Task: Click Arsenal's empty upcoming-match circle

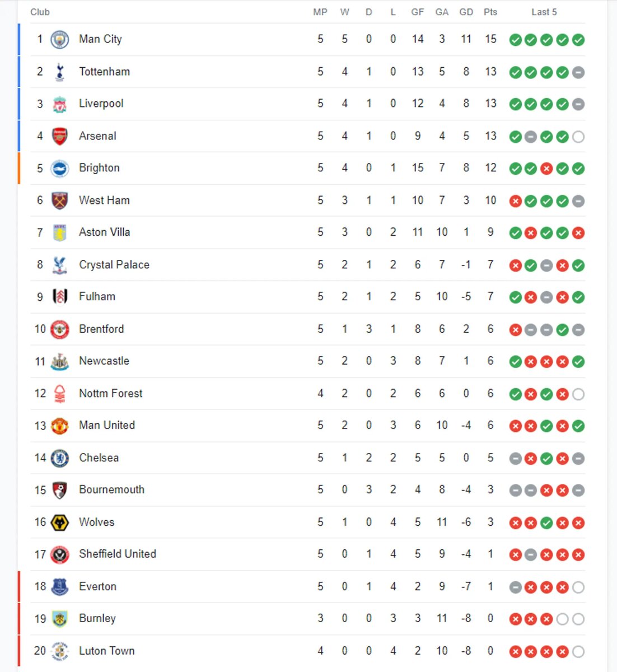Action: [x=578, y=137]
